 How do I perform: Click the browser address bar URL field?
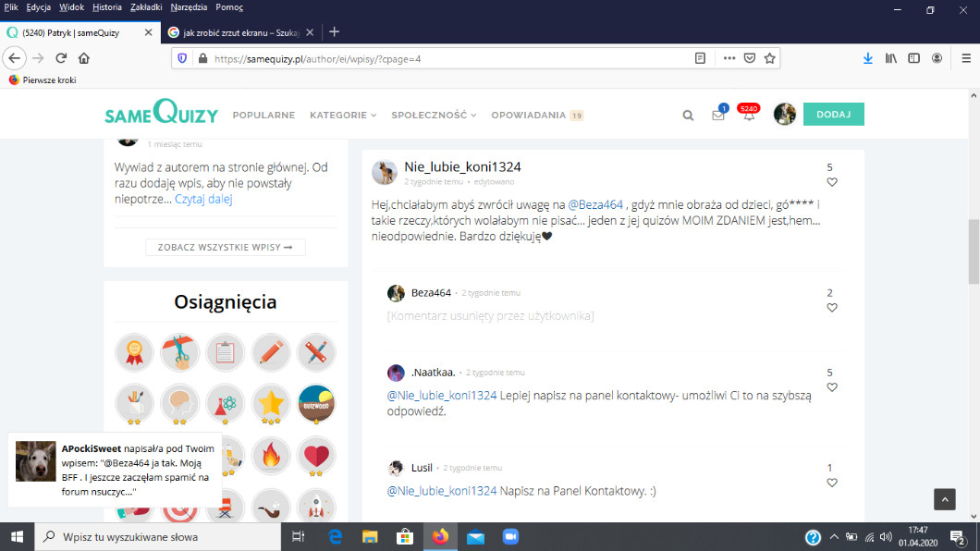point(444,57)
